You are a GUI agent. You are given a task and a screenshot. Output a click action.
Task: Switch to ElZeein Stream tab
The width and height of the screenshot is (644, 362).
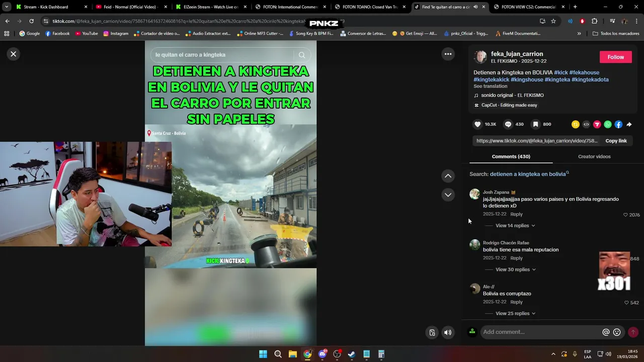[x=210, y=7]
